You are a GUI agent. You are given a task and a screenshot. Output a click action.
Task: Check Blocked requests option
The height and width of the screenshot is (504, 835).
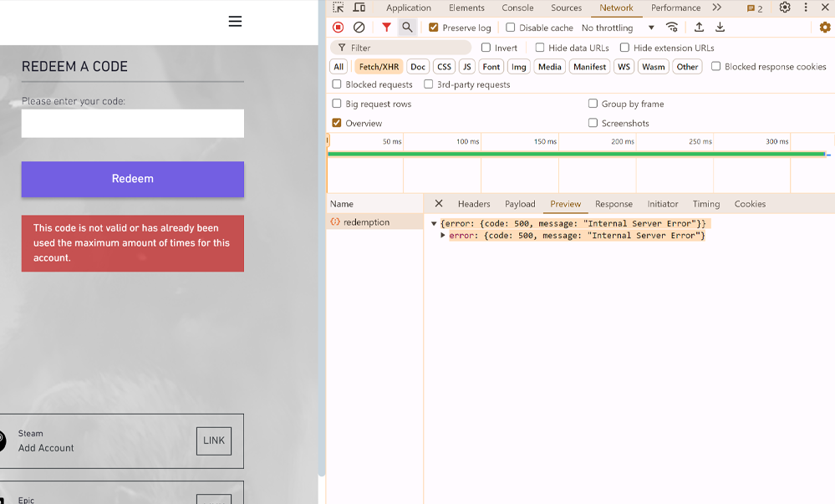(337, 84)
